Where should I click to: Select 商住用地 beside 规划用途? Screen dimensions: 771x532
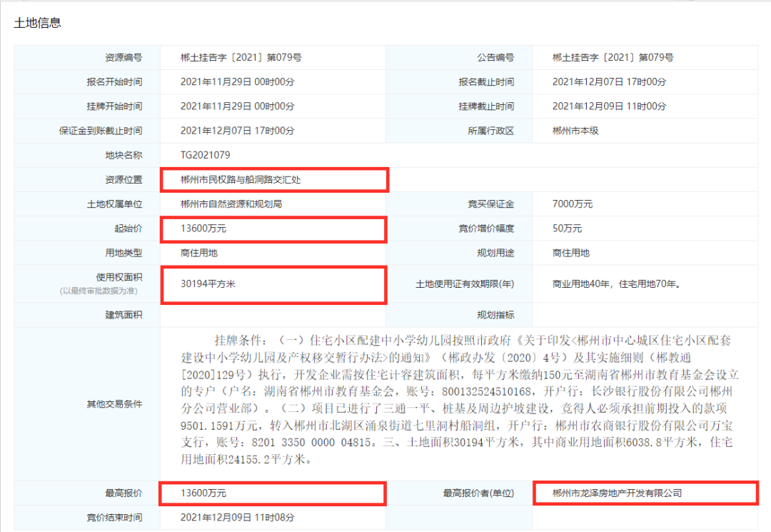pyautogui.click(x=570, y=254)
